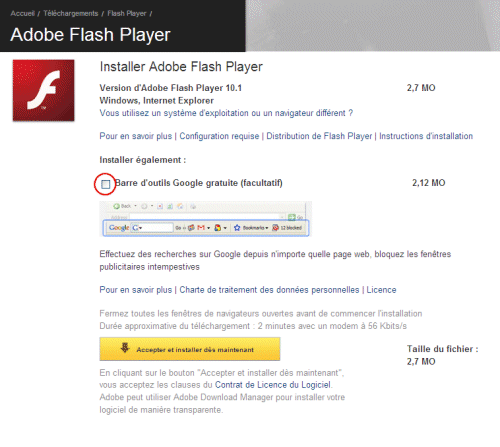Click the 'Version d'Adobe Flash Player 10.1' text
This screenshot has height=447, width=500.
[170, 88]
